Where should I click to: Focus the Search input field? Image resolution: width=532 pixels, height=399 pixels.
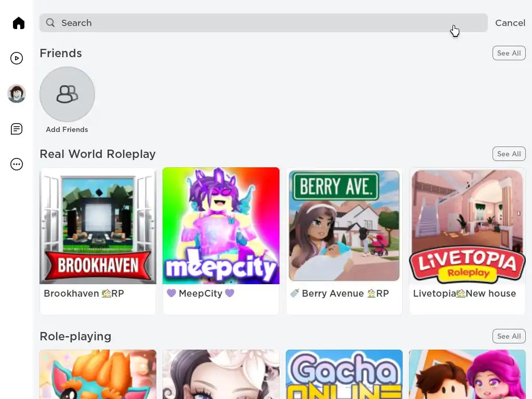(263, 23)
